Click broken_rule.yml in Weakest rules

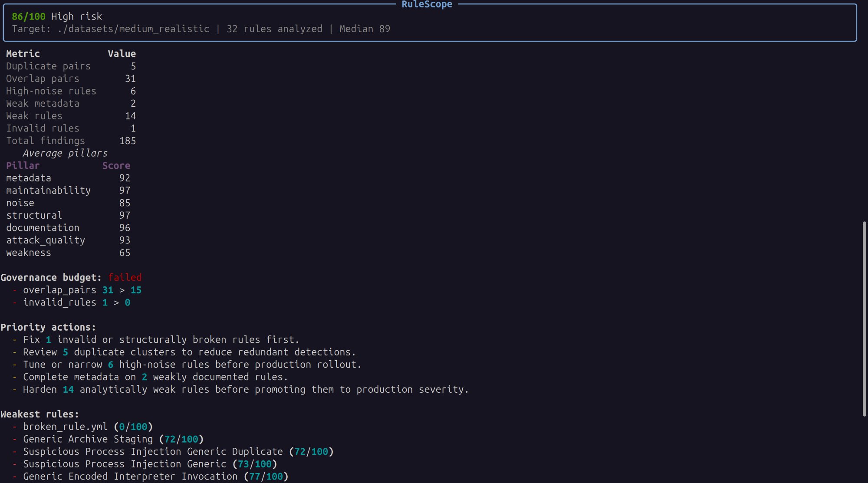(x=65, y=427)
